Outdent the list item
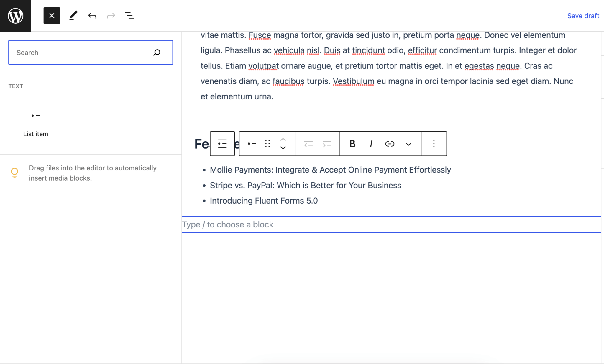The image size is (604, 364). coord(308,144)
